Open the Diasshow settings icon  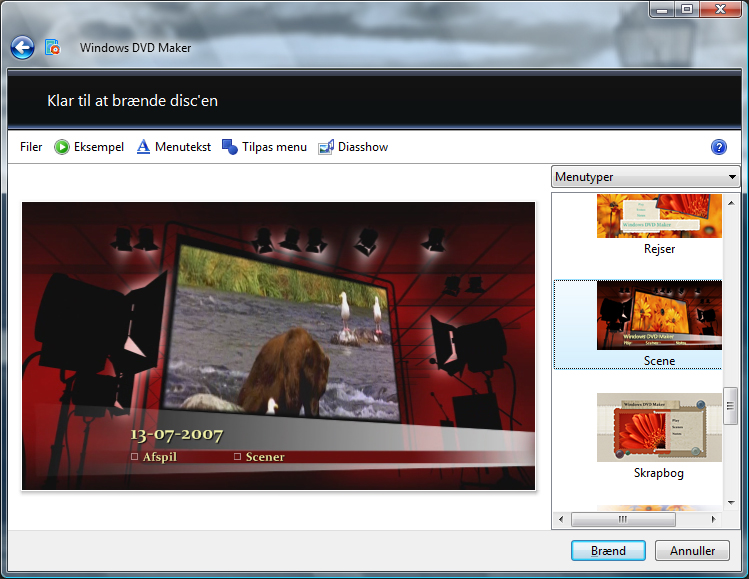[326, 147]
